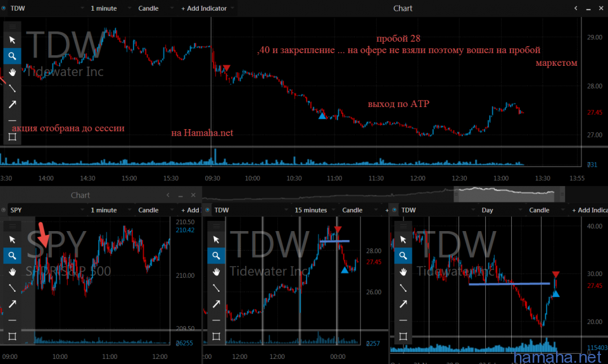This screenshot has height=364, width=608.
Task: Choose the hand pan tool in the SPY chart
Action: [x=12, y=272]
